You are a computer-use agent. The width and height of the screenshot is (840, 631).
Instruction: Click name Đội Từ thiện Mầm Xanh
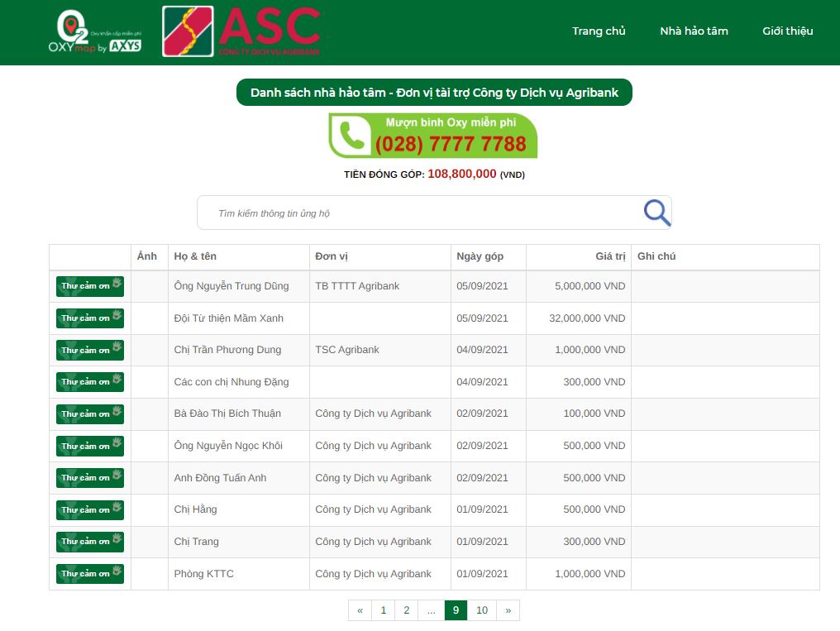pos(229,318)
